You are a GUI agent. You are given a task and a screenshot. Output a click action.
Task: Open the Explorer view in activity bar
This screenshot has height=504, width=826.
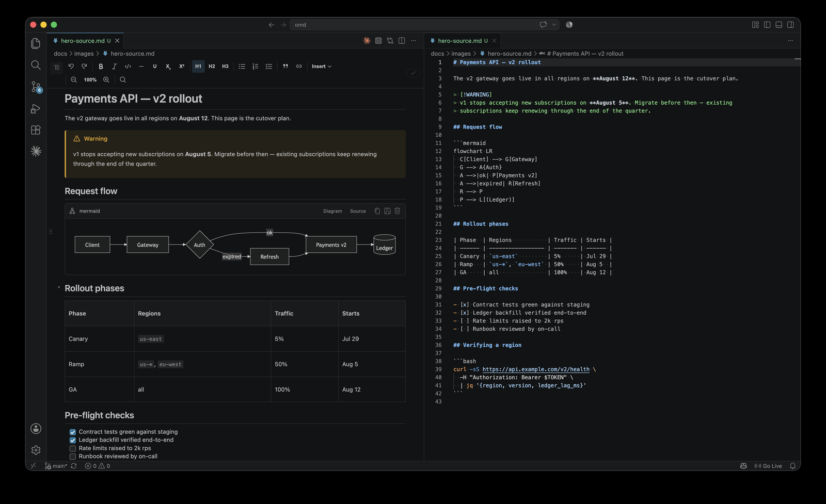point(36,43)
